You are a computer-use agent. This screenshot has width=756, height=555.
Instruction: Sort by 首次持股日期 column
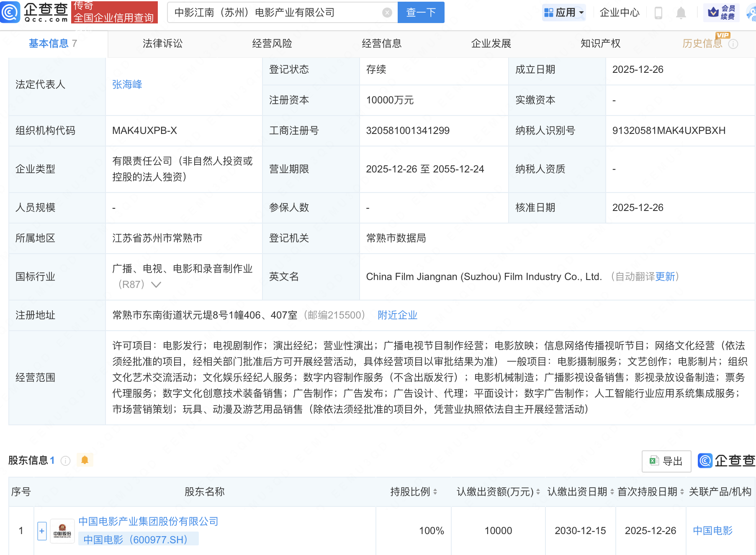(x=682, y=492)
